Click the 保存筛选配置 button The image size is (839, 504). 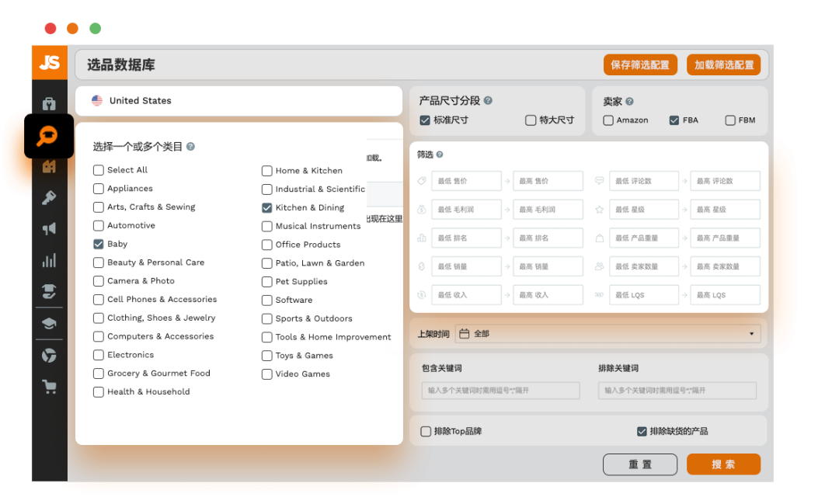pyautogui.click(x=640, y=64)
